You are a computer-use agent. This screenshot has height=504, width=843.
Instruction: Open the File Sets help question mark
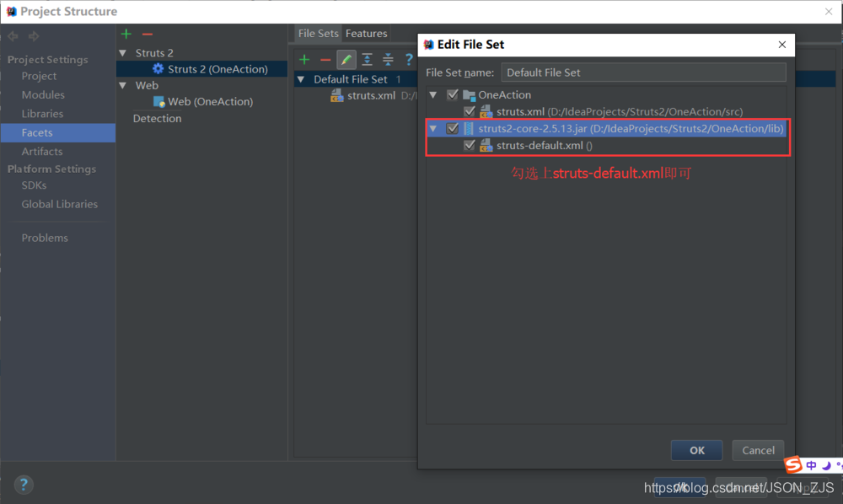[409, 59]
